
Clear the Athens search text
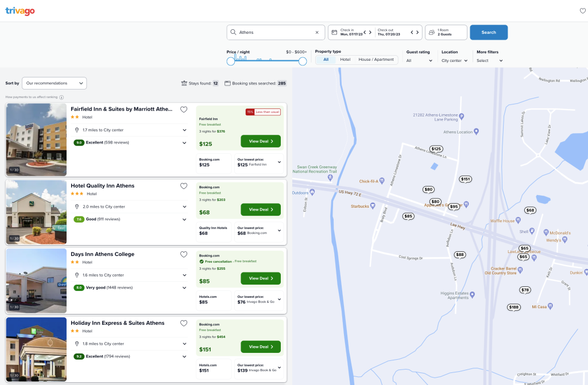[317, 33]
